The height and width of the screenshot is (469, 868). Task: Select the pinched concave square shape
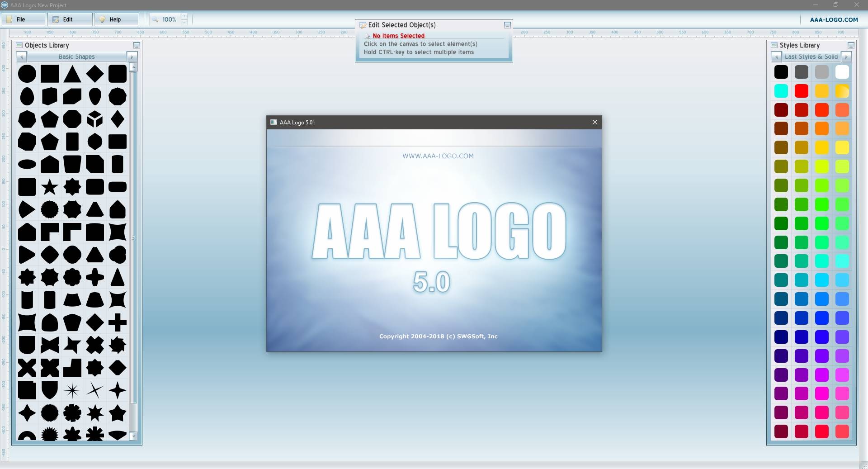click(x=118, y=232)
